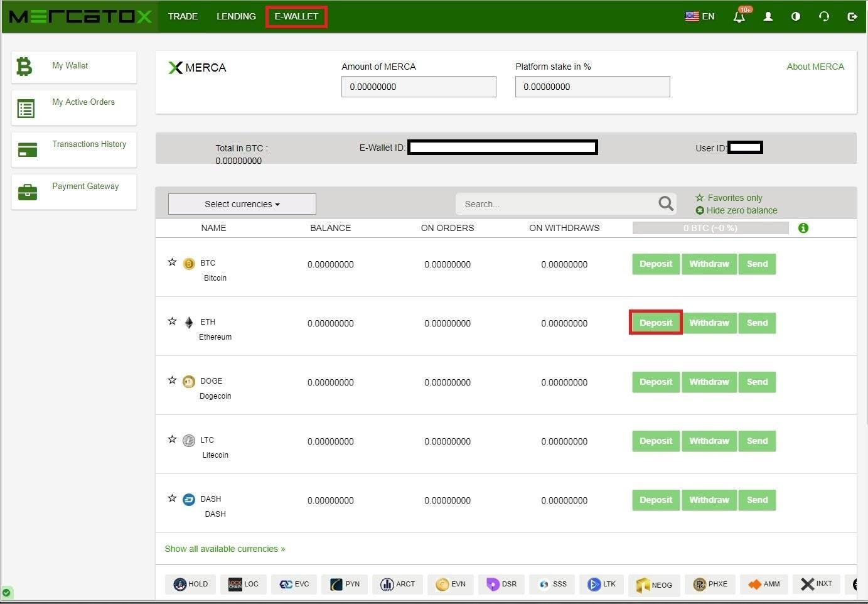This screenshot has height=604, width=868.
Task: Open About MERCA link
Action: (x=815, y=67)
